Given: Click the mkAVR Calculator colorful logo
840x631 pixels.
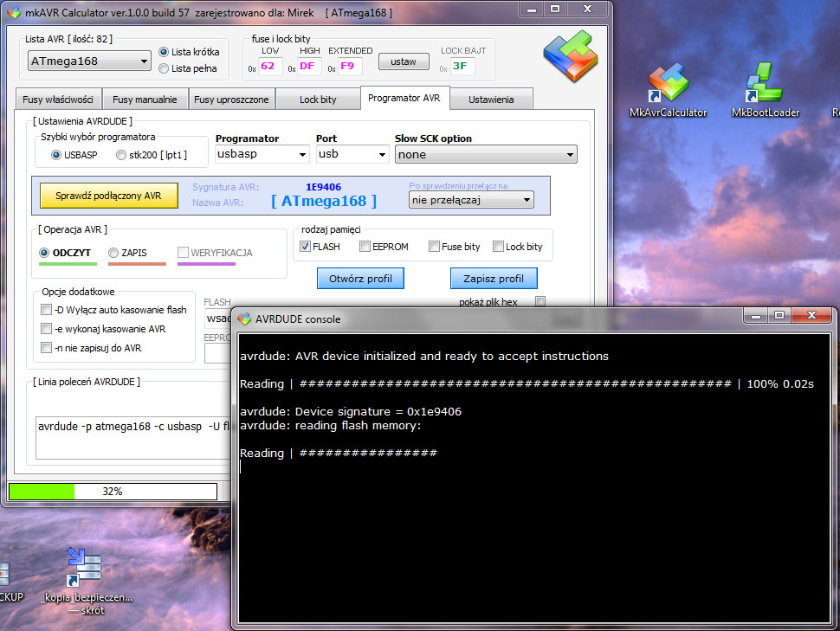Looking at the screenshot, I should coord(571,56).
